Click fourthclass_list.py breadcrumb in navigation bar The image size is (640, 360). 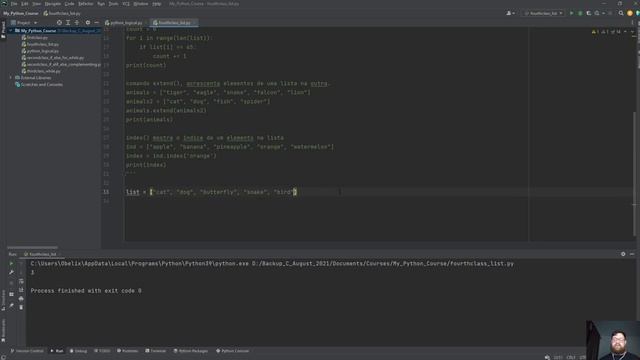tap(62, 13)
